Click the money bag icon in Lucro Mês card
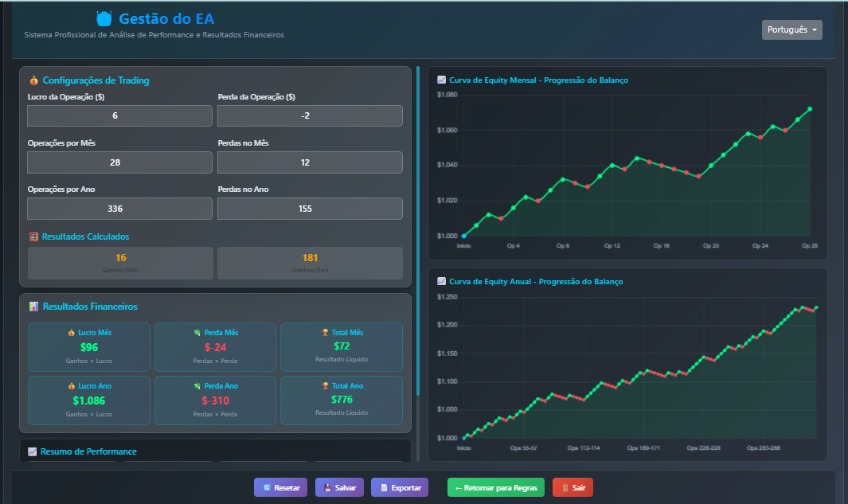Viewport: 848px width, 504px height. (x=72, y=333)
